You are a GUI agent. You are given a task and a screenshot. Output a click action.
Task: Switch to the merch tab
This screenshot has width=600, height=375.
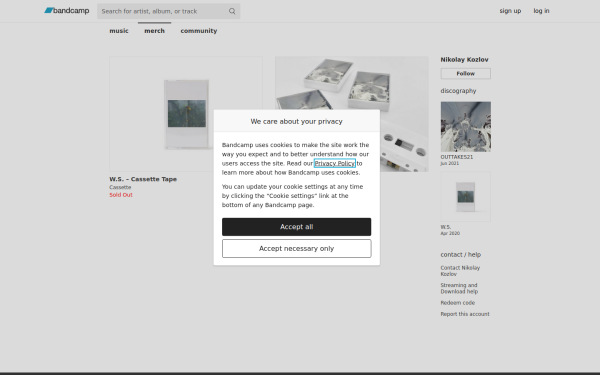154,31
